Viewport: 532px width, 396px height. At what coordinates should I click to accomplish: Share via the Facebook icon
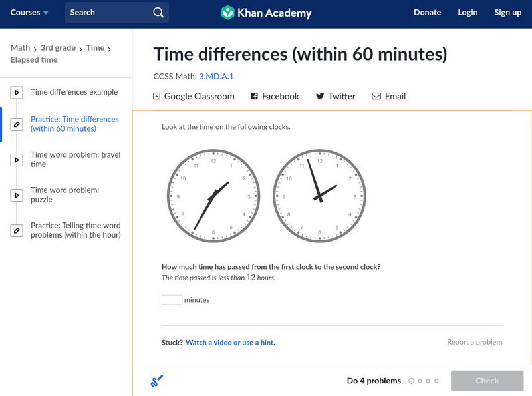point(254,96)
